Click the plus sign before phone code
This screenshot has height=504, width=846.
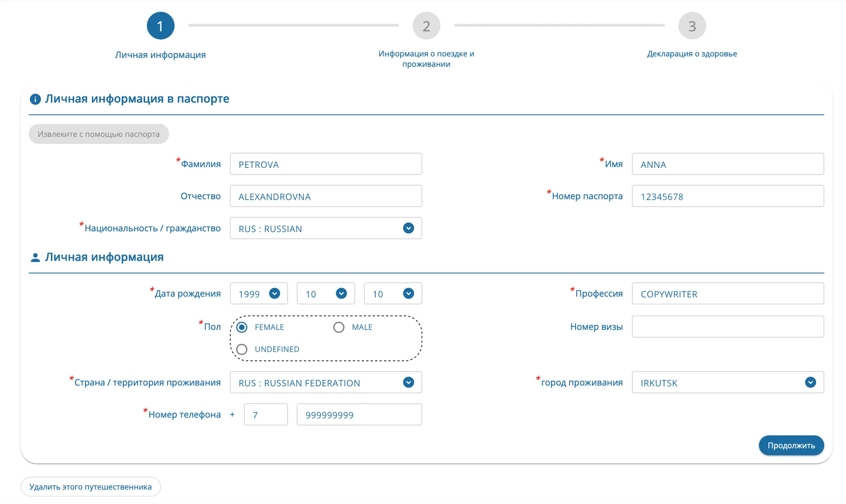(232, 414)
